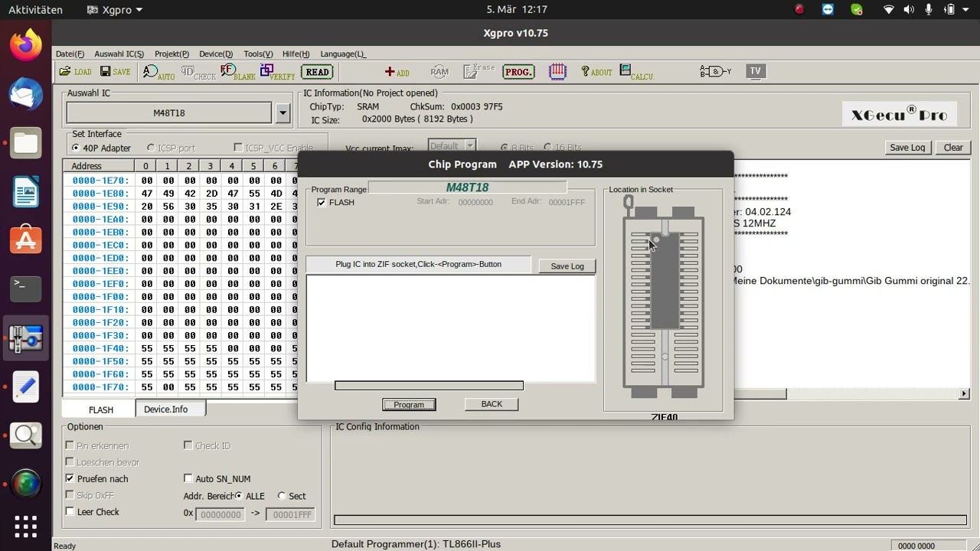Click the VERIFY toolbar icon

(x=277, y=72)
